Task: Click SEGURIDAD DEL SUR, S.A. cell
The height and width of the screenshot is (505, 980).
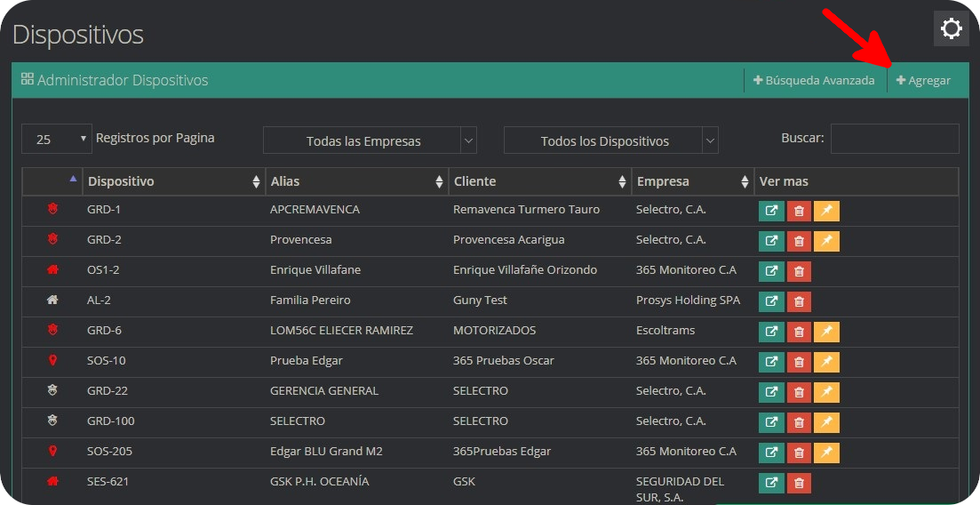Action: (680, 489)
